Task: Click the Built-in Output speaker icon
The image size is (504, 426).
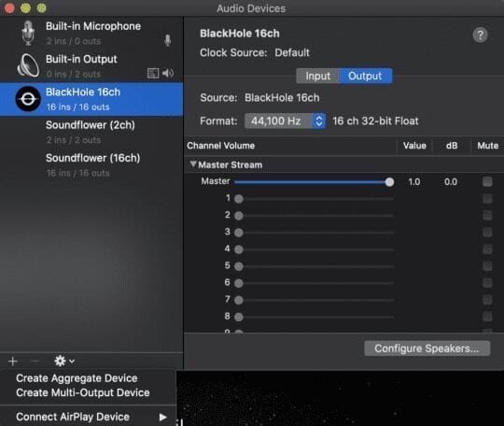Action: [x=28, y=65]
